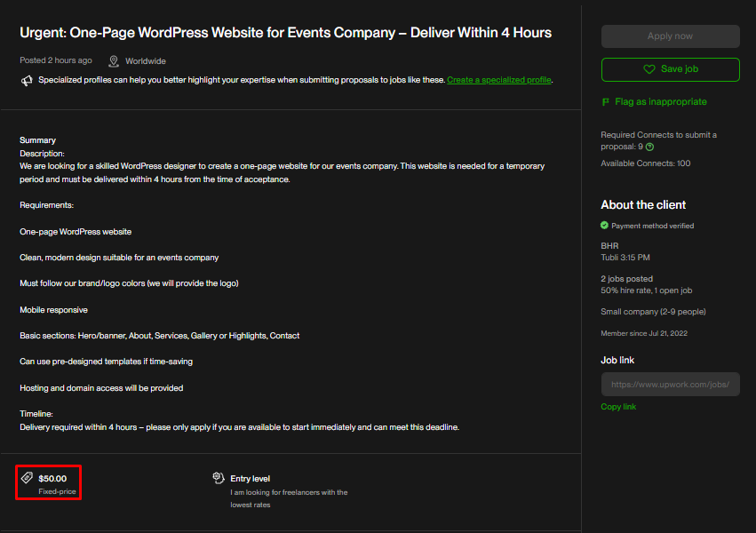Save this job with Save job button
756x533 pixels.
point(670,69)
